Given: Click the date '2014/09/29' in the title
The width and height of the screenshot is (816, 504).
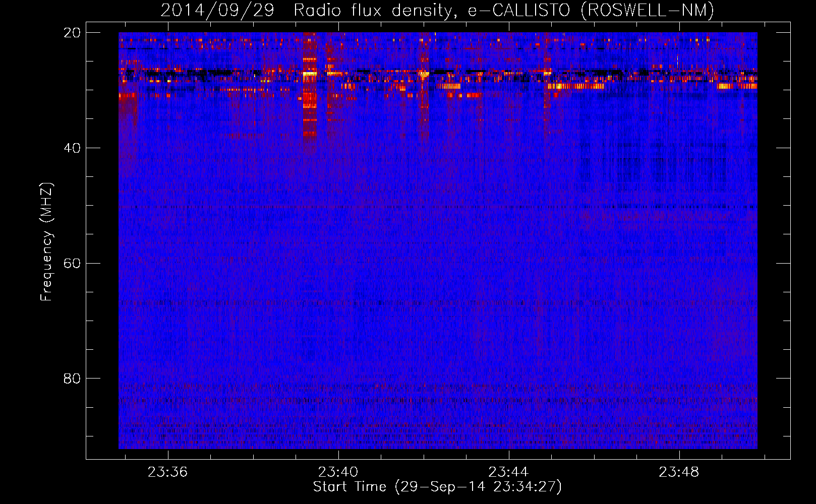Looking at the screenshot, I should tap(217, 10).
